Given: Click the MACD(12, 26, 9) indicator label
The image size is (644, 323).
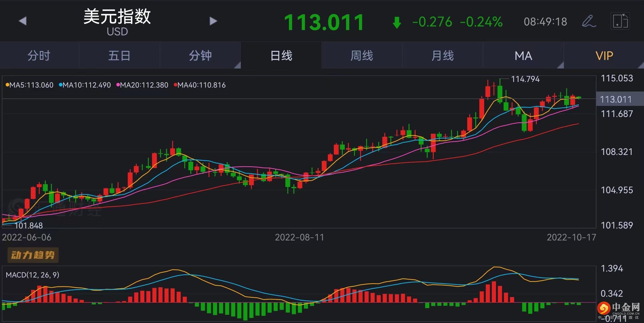Looking at the screenshot, I should click(x=33, y=275).
